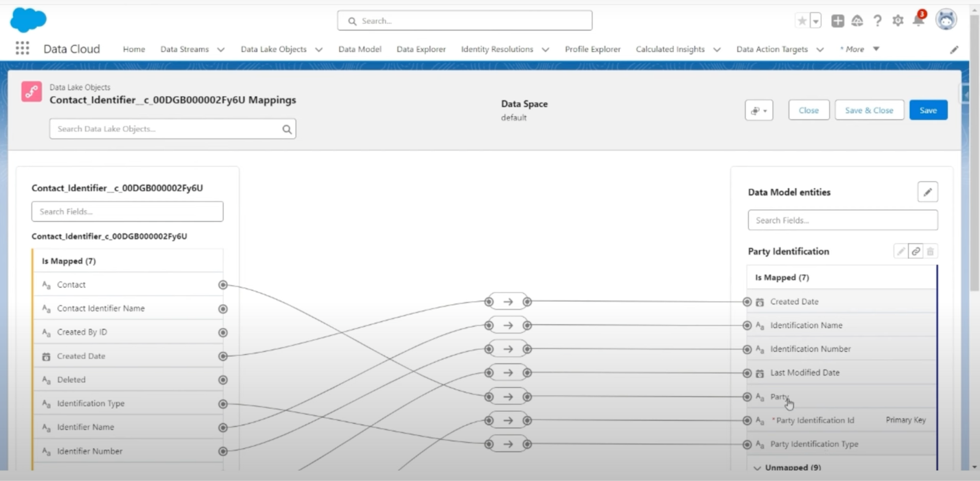
Task: Click the Close button
Action: 809,110
